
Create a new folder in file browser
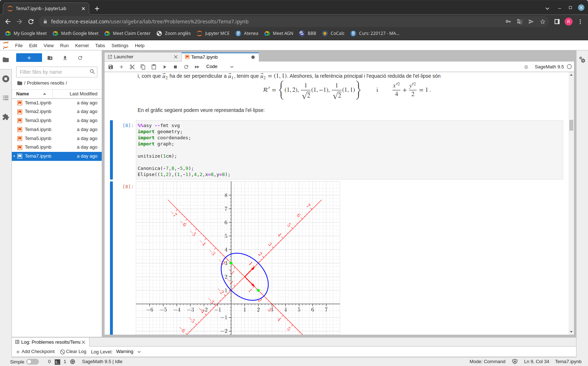pyautogui.click(x=50, y=58)
